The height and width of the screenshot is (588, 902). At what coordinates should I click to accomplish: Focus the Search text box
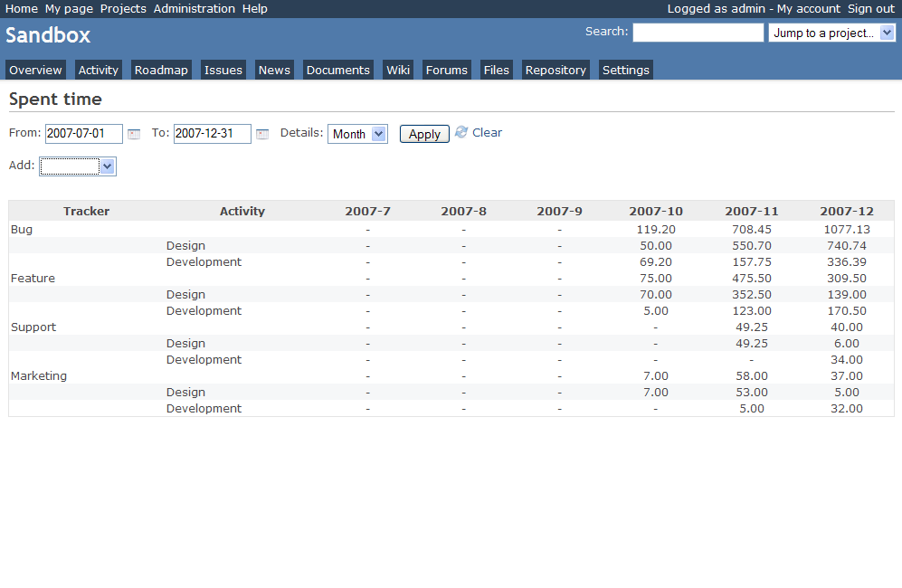(x=698, y=33)
